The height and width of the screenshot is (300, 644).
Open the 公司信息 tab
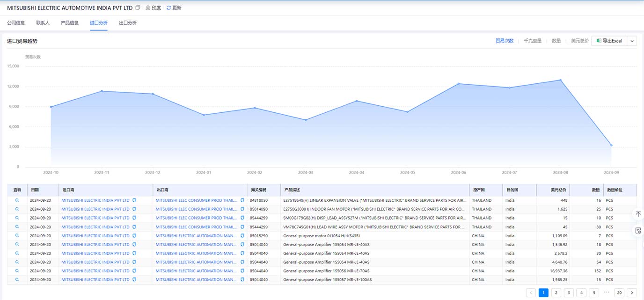point(16,22)
